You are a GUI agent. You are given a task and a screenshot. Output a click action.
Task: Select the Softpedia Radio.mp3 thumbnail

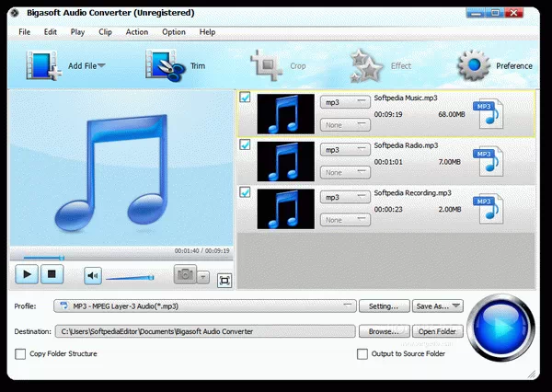[286, 161]
